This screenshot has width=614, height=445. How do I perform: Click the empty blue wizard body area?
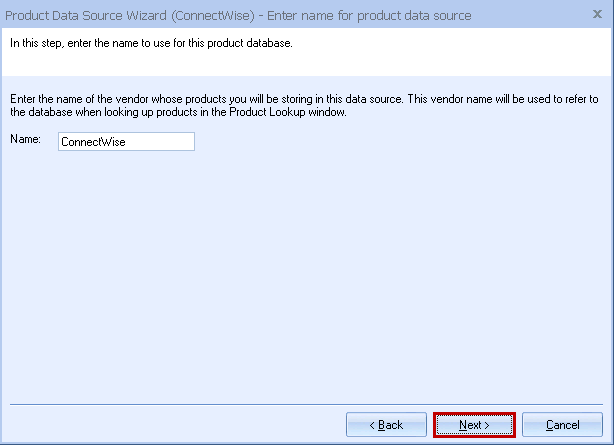pyautogui.click(x=300, y=280)
